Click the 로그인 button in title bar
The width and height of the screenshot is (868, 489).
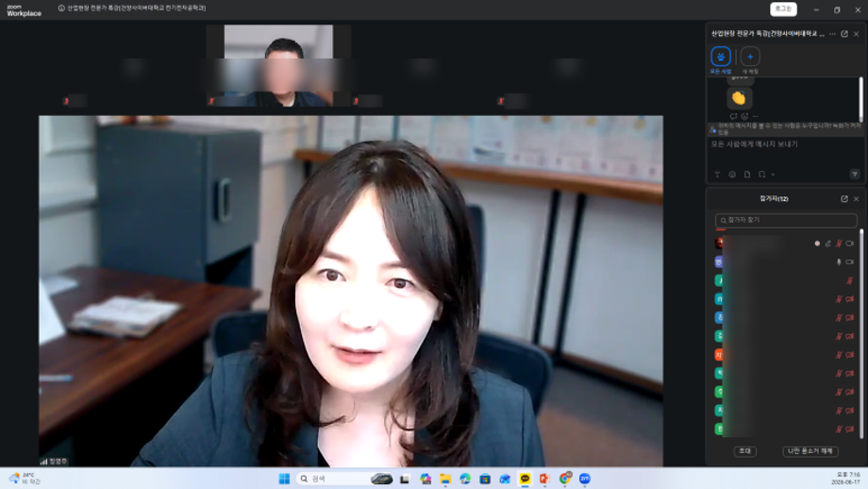[x=783, y=8]
